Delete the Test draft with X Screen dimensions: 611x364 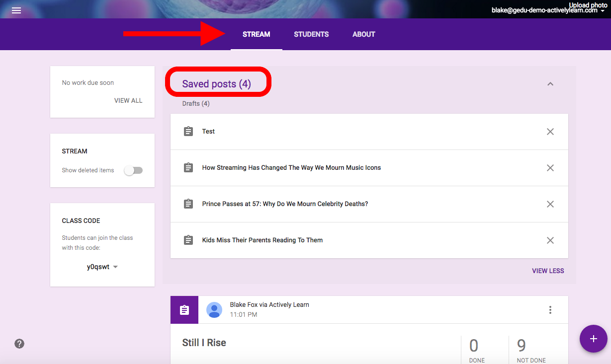coord(550,132)
